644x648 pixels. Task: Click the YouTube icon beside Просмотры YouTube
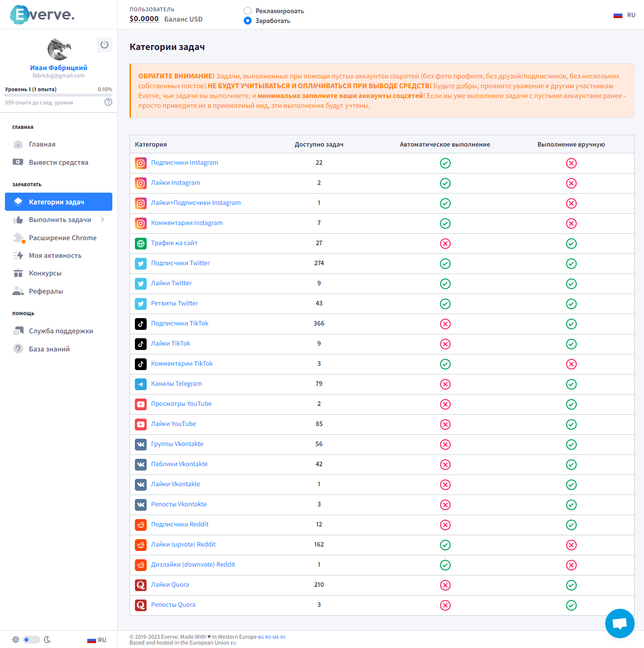click(141, 404)
